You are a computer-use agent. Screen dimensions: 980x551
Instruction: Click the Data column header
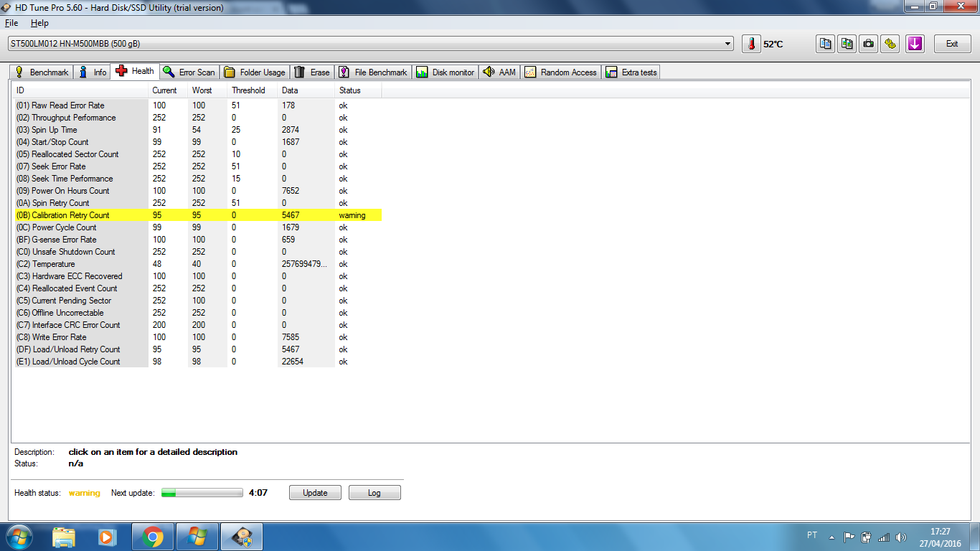(306, 90)
